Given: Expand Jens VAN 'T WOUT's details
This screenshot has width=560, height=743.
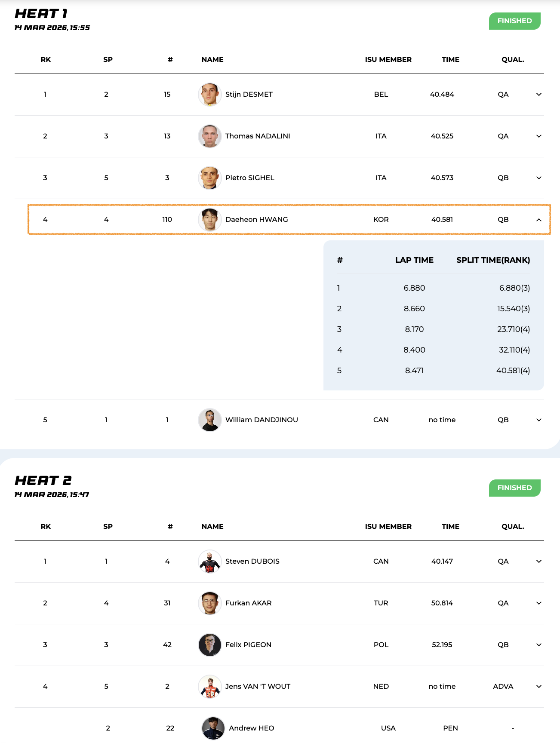Looking at the screenshot, I should (538, 687).
